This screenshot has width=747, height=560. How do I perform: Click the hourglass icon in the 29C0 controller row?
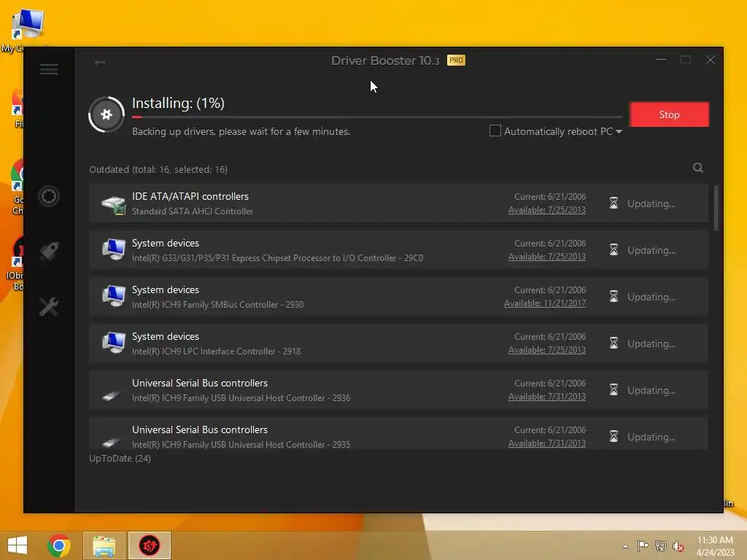[614, 250]
